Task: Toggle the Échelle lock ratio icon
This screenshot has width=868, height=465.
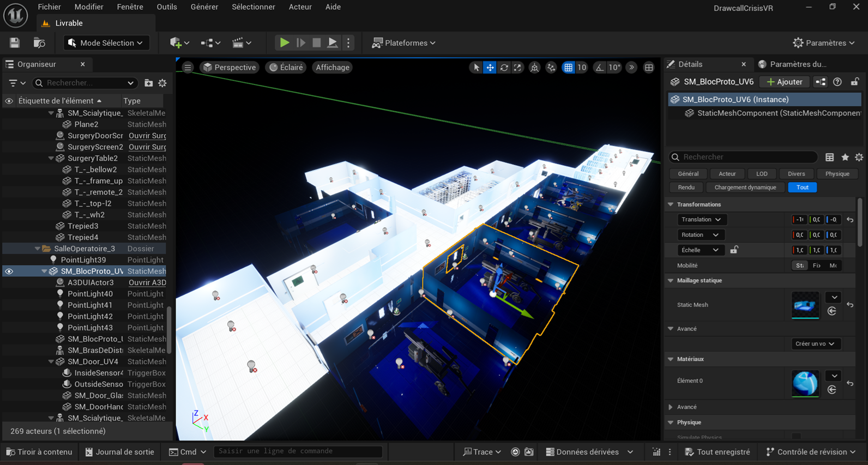Action: point(734,250)
